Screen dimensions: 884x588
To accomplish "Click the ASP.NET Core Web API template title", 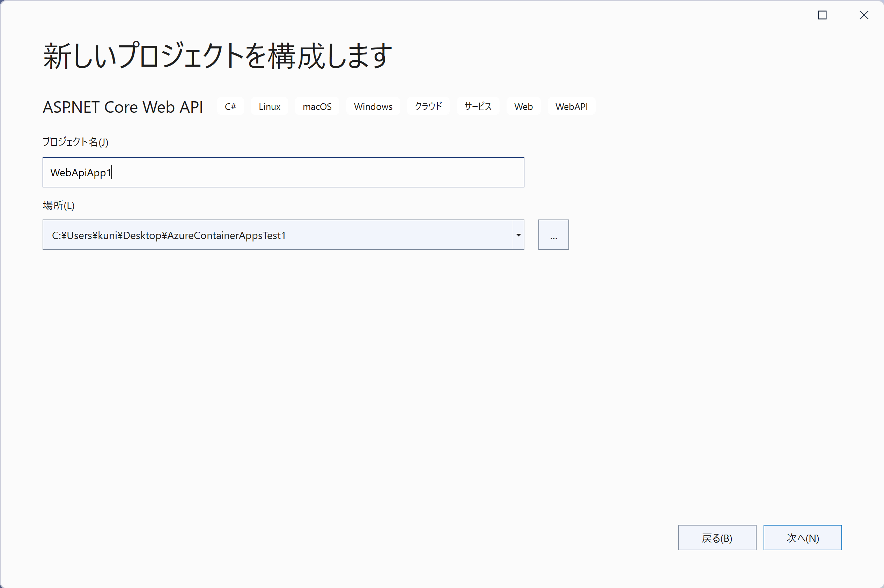I will point(123,107).
